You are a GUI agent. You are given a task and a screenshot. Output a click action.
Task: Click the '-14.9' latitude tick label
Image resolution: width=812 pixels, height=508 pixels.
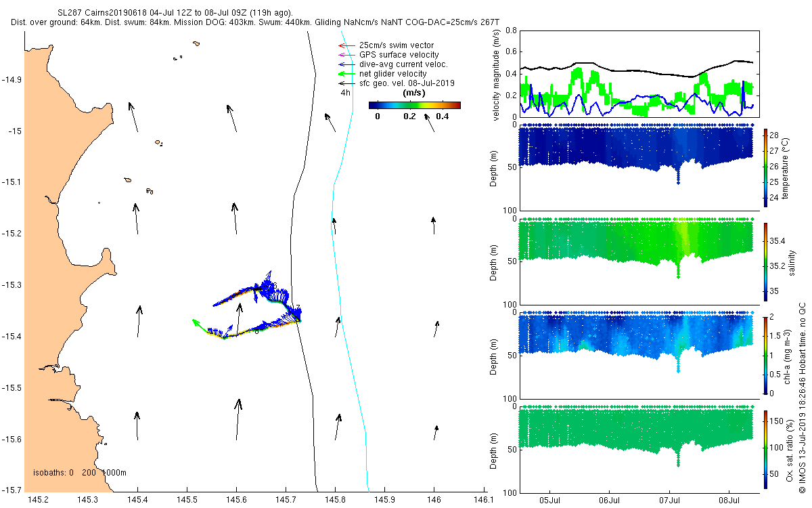11,79
